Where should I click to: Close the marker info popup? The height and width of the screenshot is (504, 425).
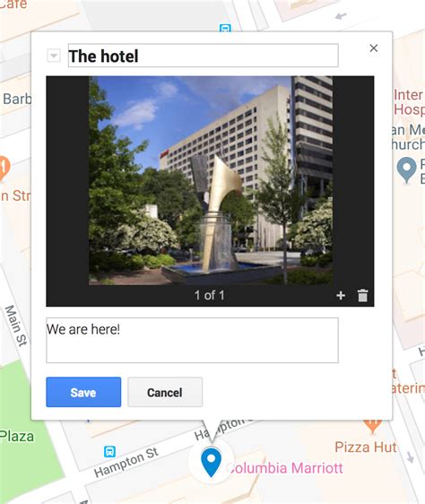tap(374, 48)
